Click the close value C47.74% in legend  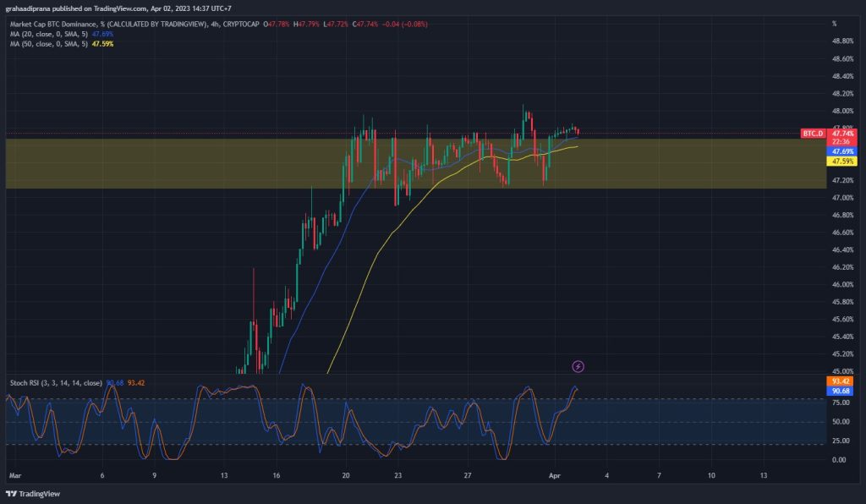click(365, 25)
